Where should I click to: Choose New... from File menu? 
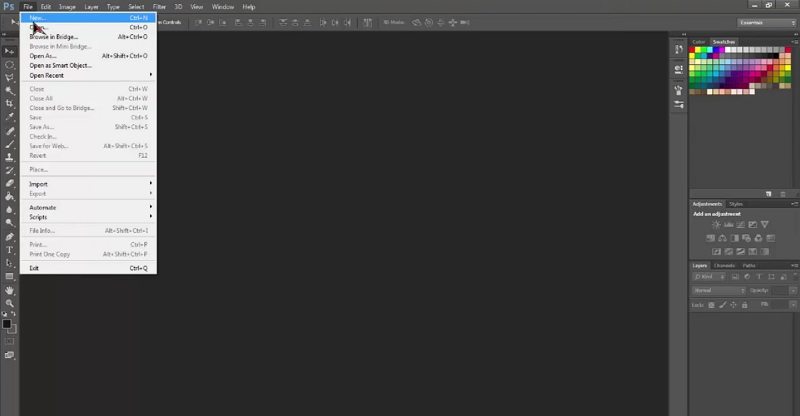pyautogui.click(x=88, y=18)
